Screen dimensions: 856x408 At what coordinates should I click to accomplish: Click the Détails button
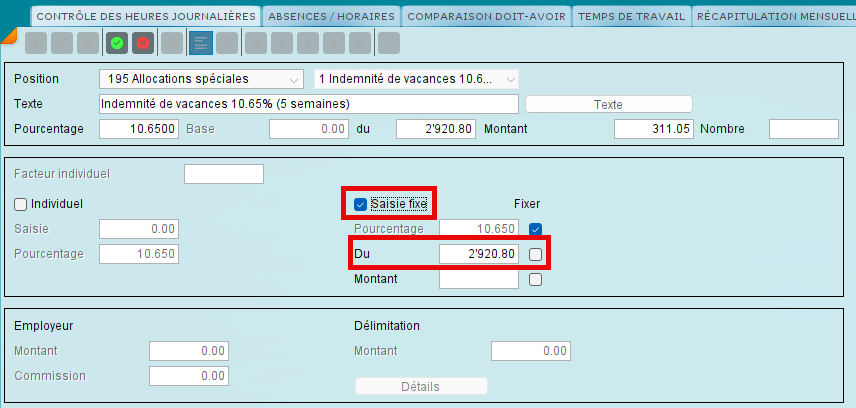[x=421, y=387]
